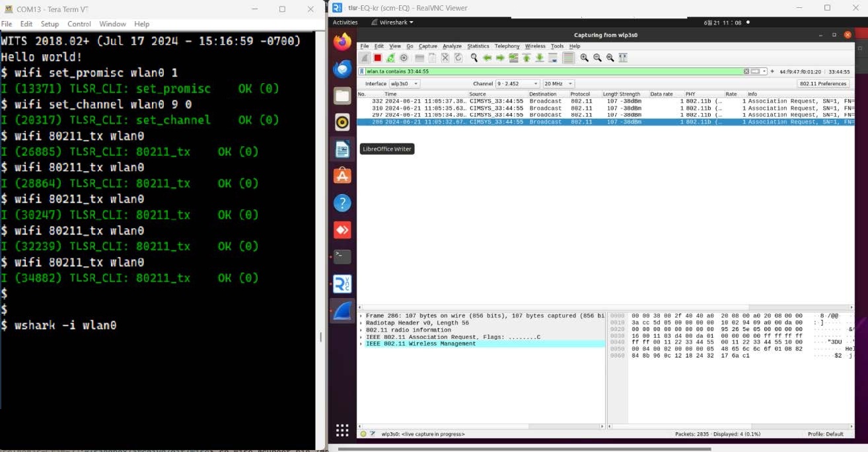Open Firefox from the Ubuntu dock
This screenshot has height=452, width=868.
[342, 42]
